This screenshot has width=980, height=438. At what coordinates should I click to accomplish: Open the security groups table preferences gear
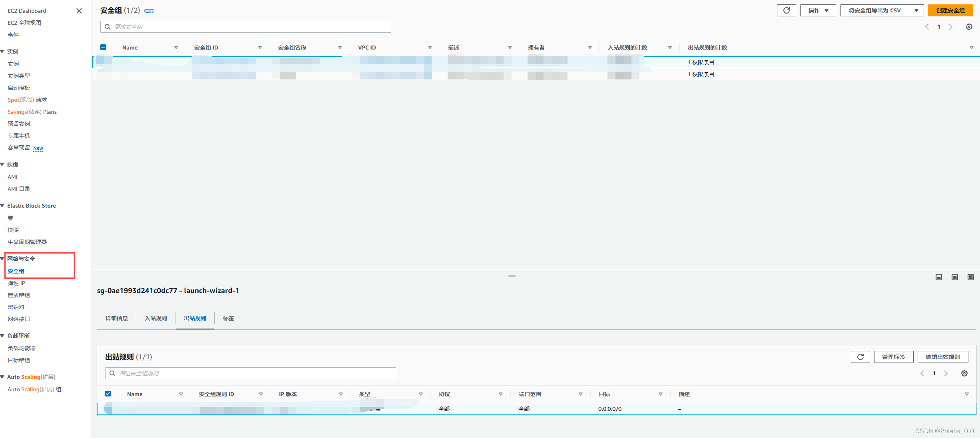(x=969, y=27)
